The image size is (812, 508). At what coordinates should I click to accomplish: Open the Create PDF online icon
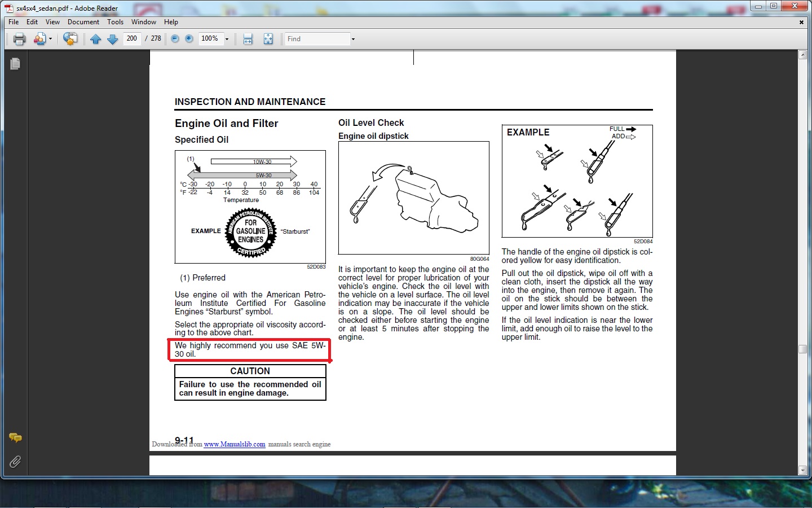(39, 39)
